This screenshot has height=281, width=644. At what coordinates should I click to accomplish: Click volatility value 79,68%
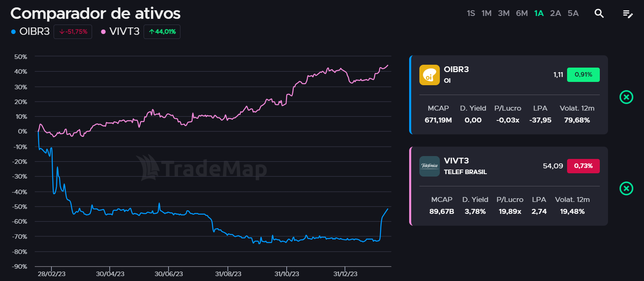(577, 120)
